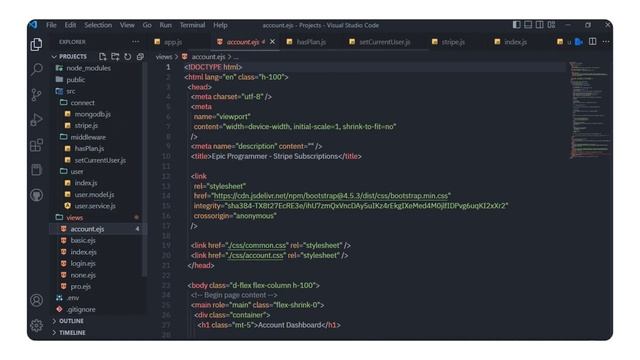The width and height of the screenshot is (640, 360).
Task: Open the View menu
Action: (x=127, y=25)
